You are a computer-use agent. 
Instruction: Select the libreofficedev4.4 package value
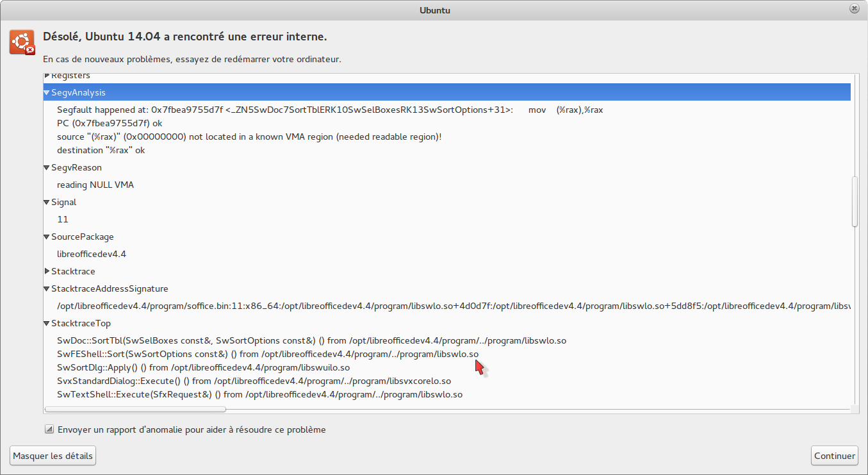click(92, 254)
